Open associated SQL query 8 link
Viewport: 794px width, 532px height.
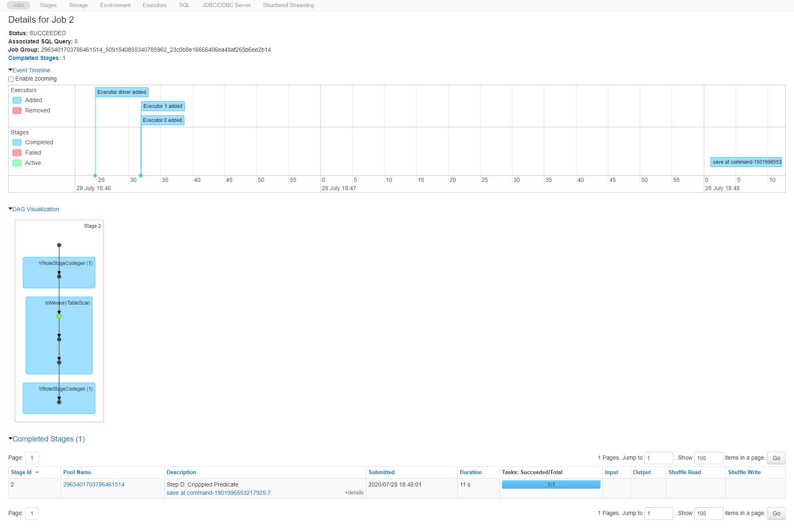point(76,41)
